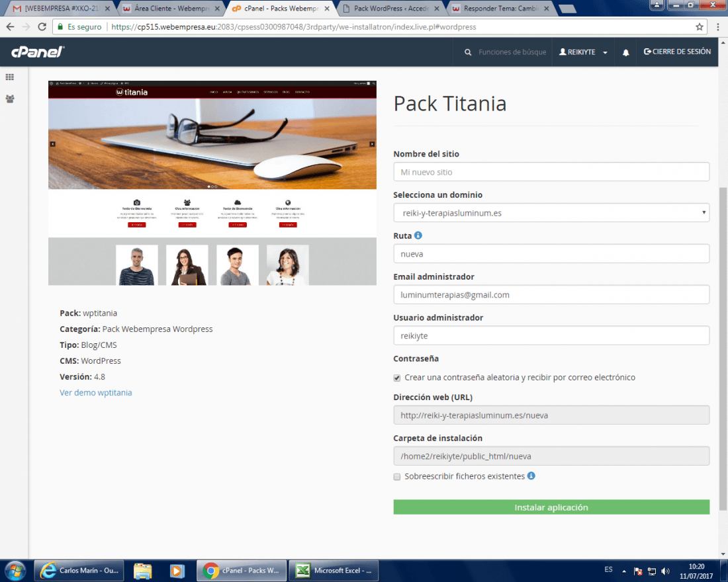The width and height of the screenshot is (728, 582).
Task: Click the Action Center flag tray icon
Action: (x=638, y=571)
